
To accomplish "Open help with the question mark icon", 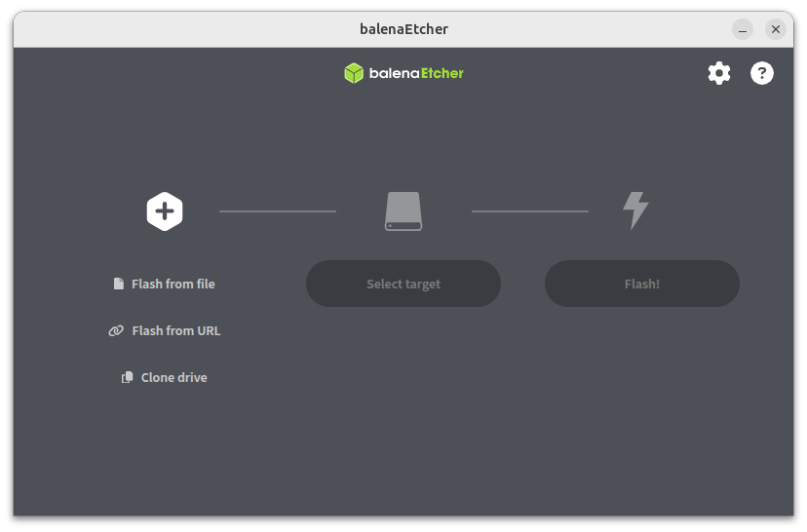I will [762, 73].
